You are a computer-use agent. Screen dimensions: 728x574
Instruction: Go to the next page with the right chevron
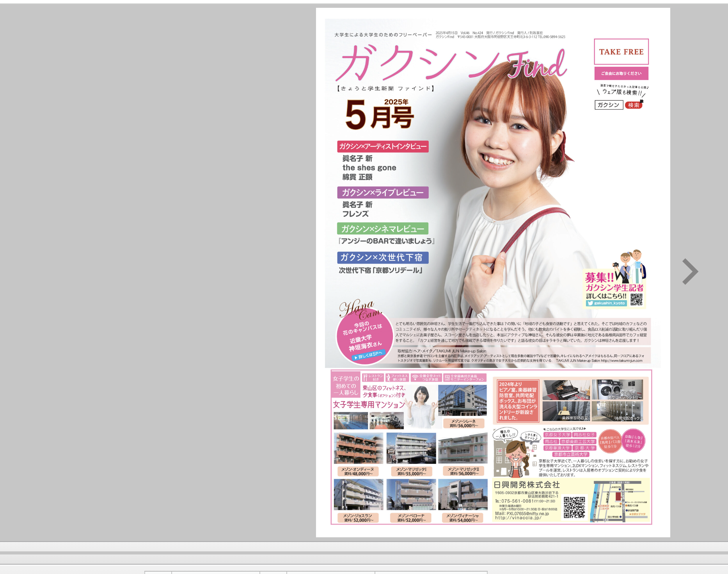[690, 271]
